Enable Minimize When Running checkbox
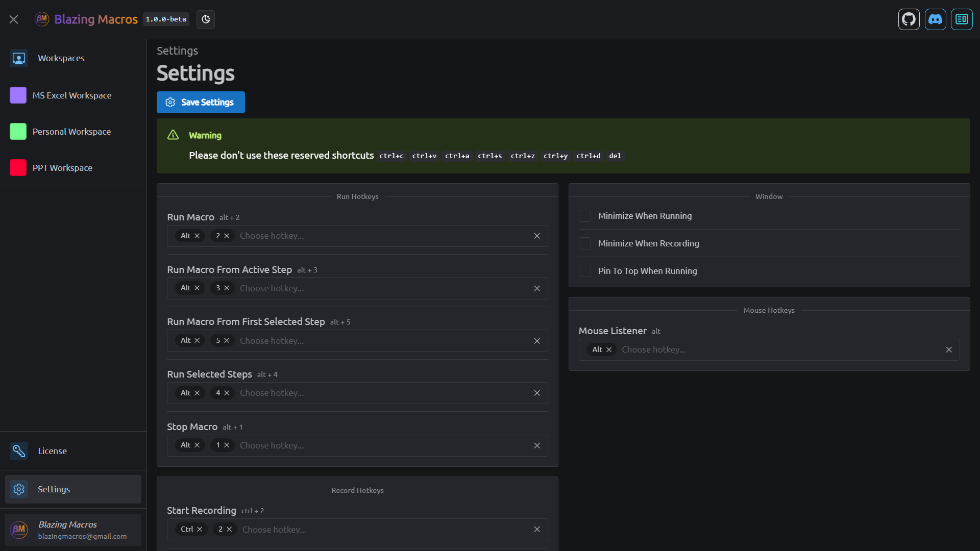The width and height of the screenshot is (980, 551). [x=585, y=216]
